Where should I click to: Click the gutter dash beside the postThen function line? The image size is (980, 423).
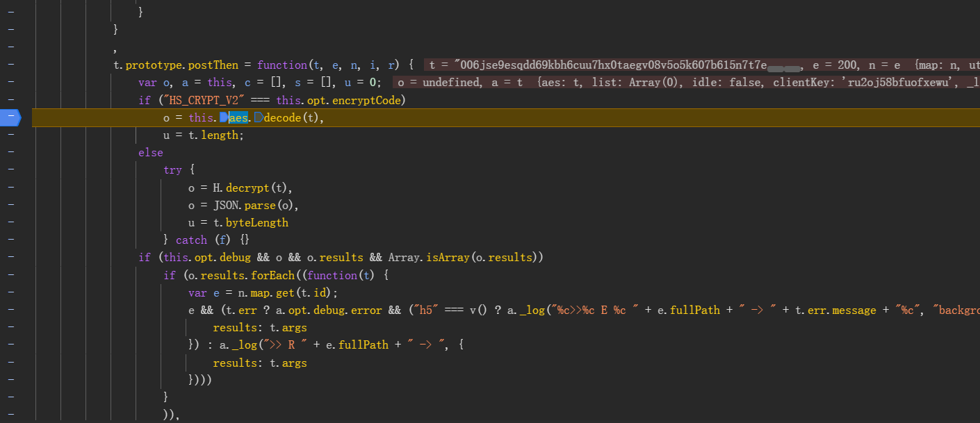tap(11, 65)
